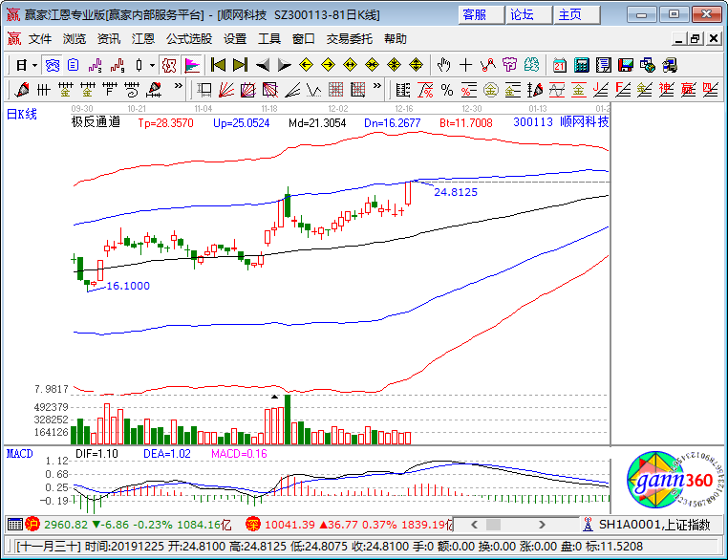Click the dark red step-line 9 icon
The image size is (728, 560).
(x=118, y=66)
